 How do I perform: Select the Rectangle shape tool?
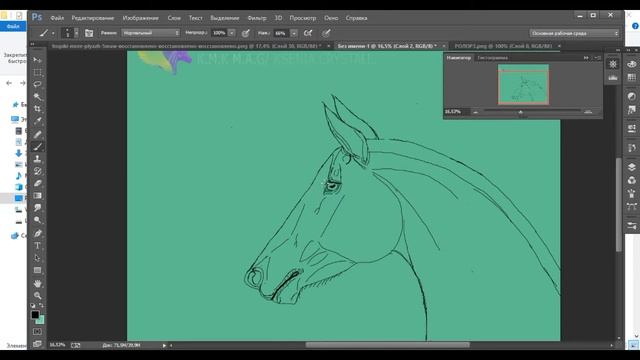coord(37,270)
